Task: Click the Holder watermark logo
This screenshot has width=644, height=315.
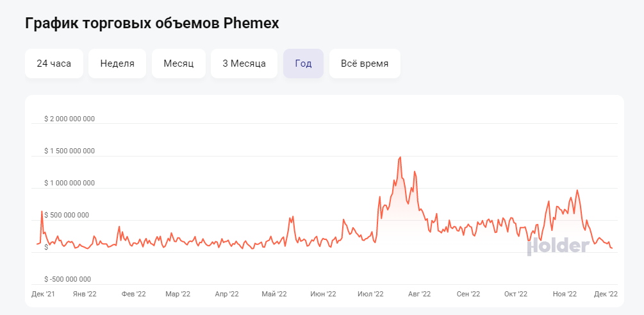Action: tap(557, 246)
